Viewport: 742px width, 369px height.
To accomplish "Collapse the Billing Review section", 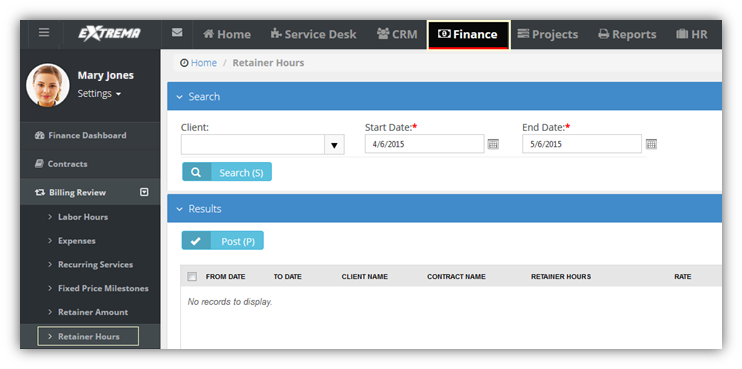I will pyautogui.click(x=145, y=192).
